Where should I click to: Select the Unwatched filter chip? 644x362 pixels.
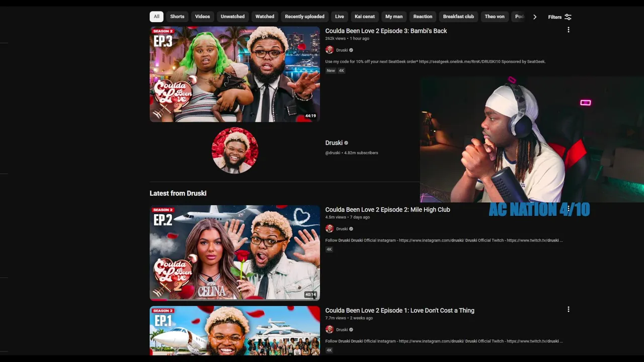pos(232,17)
